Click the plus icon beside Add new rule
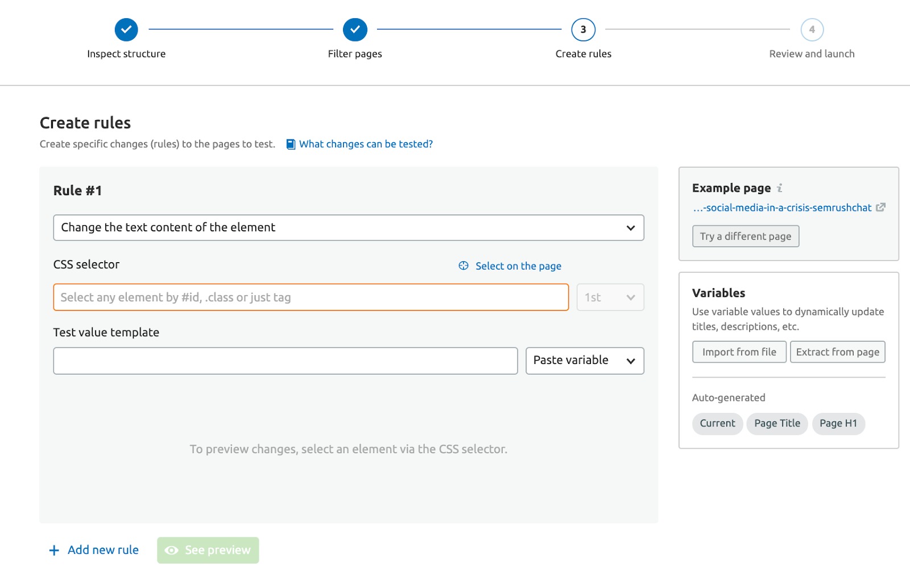The width and height of the screenshot is (910, 588). coord(54,550)
